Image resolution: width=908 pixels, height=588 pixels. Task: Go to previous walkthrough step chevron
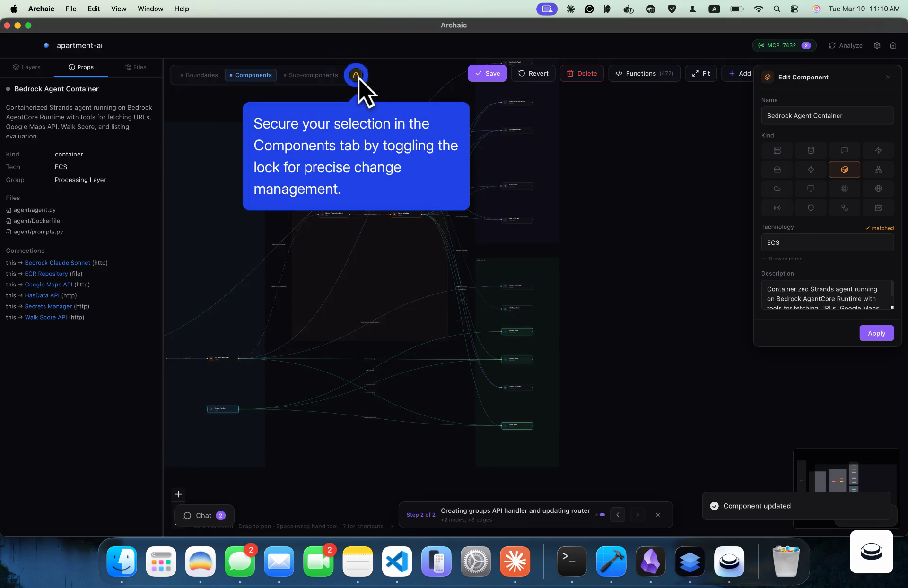[x=617, y=515]
